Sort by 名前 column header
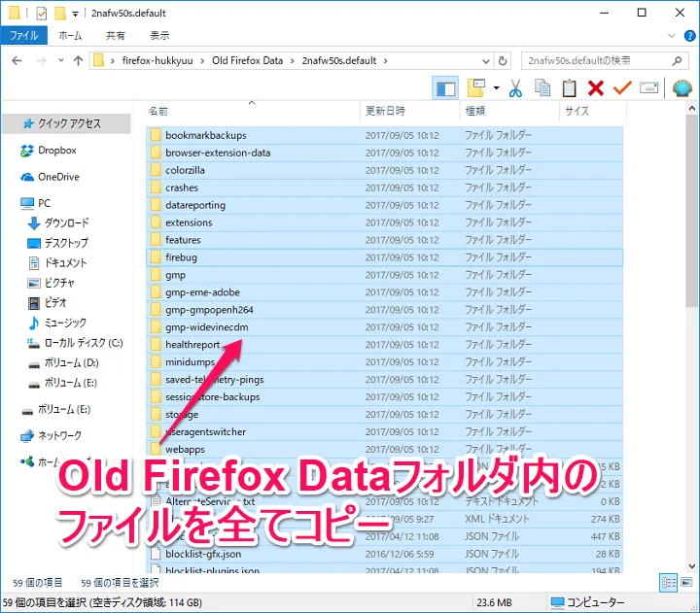Image resolution: width=700 pixels, height=613 pixels. pos(252,111)
